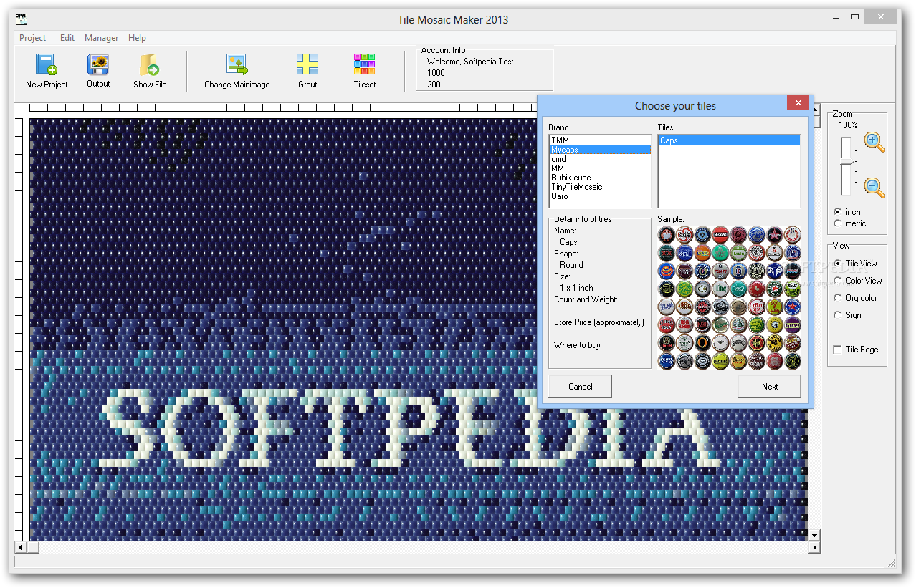Screen dimensions: 916x588
Task: Select TMM in the Brand list
Action: tap(600, 140)
